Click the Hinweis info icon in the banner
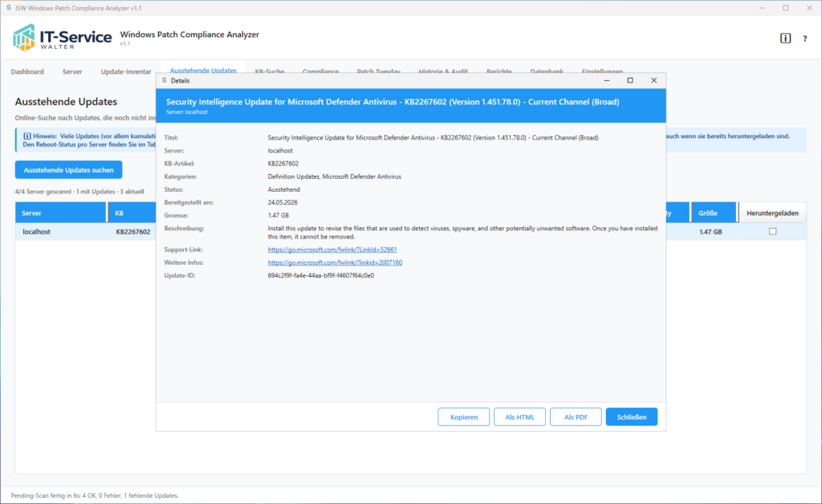This screenshot has width=822, height=504. pyautogui.click(x=26, y=136)
